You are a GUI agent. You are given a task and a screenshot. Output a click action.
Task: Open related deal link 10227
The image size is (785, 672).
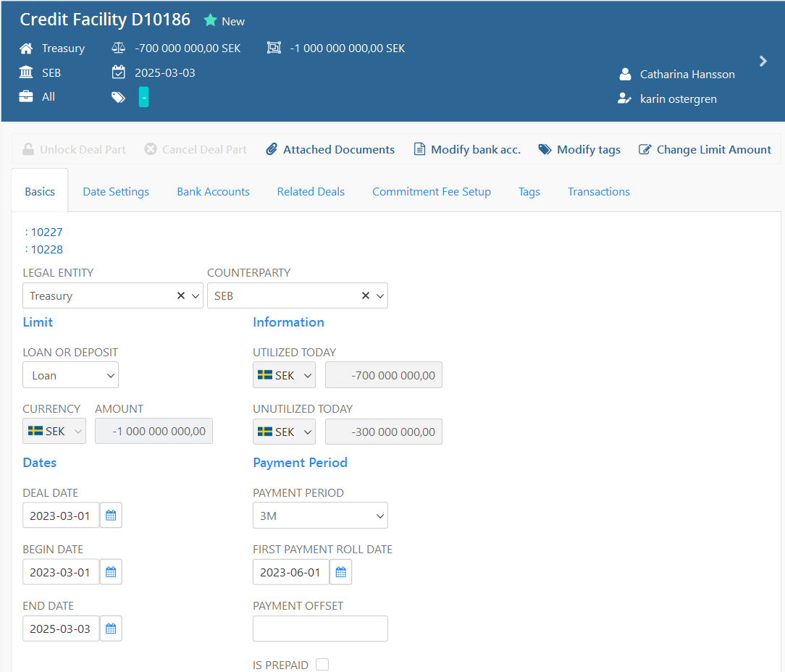coord(47,232)
